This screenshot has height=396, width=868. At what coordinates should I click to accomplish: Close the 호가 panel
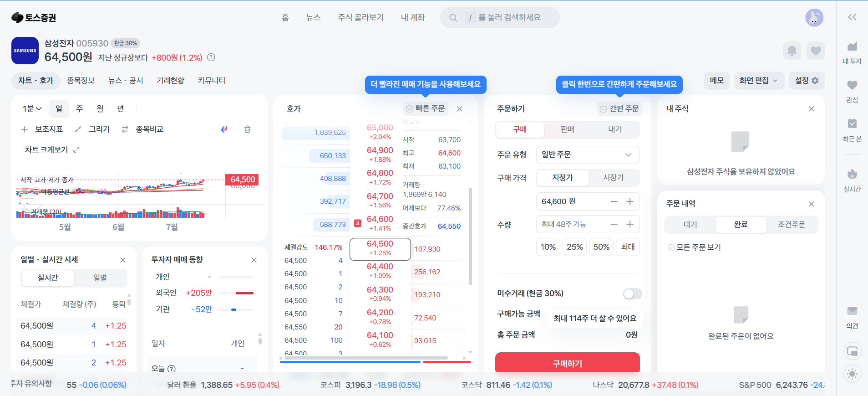460,109
